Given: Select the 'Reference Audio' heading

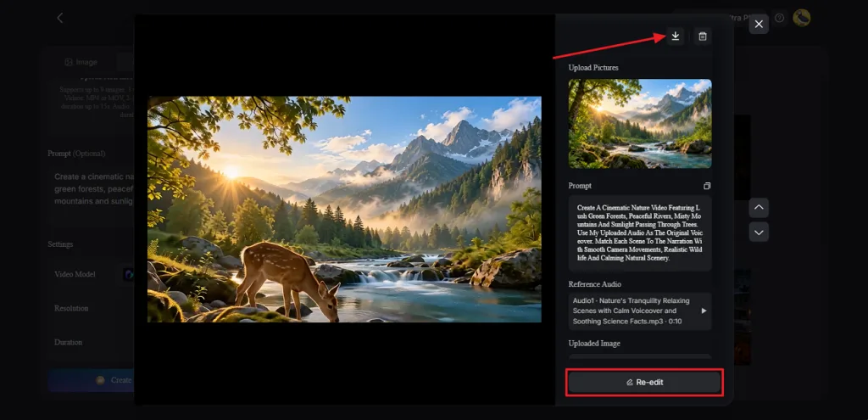Looking at the screenshot, I should 594,284.
